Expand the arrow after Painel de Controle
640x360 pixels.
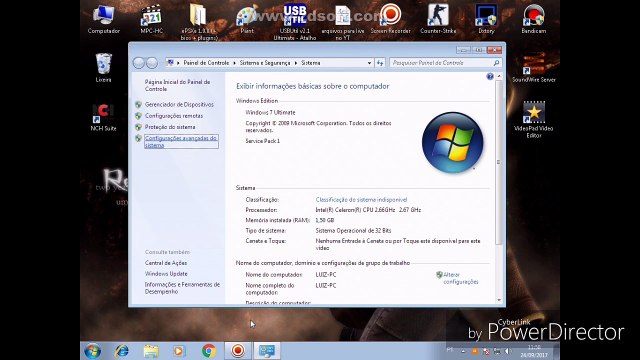point(234,63)
